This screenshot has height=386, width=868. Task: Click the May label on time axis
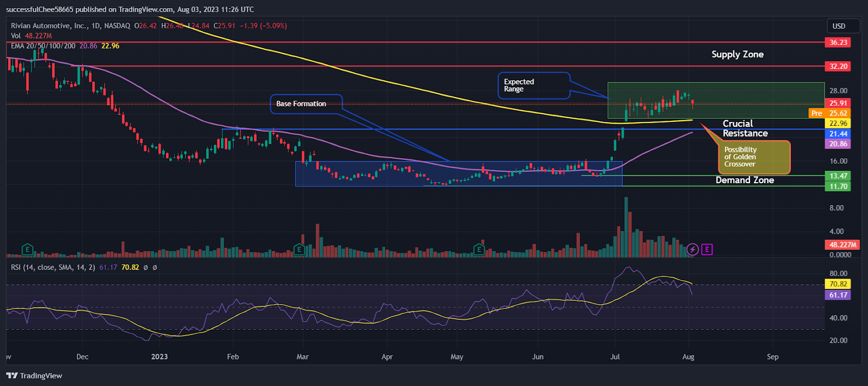[x=457, y=357]
